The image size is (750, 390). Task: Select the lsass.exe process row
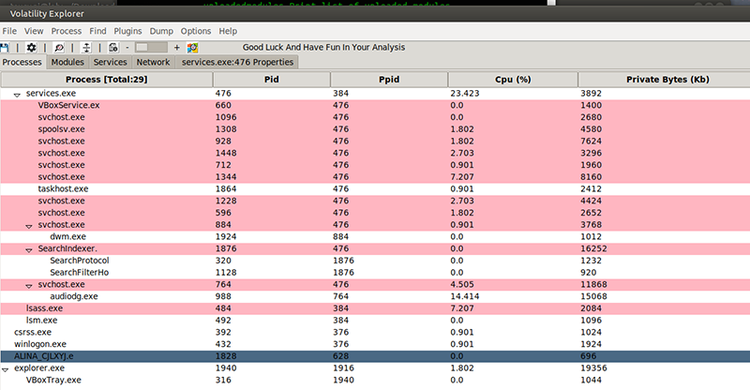(x=375, y=309)
